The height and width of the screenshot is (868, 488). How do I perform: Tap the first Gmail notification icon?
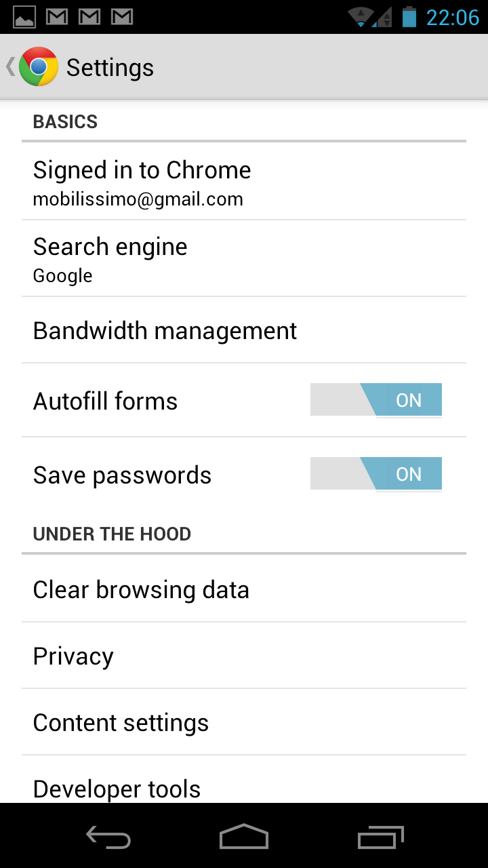pyautogui.click(x=57, y=17)
